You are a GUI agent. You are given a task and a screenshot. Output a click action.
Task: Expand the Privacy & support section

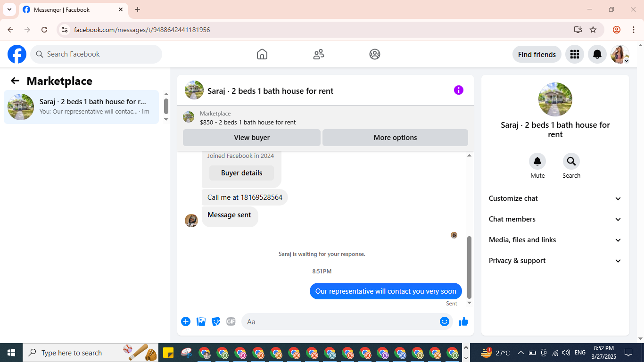[555, 261]
